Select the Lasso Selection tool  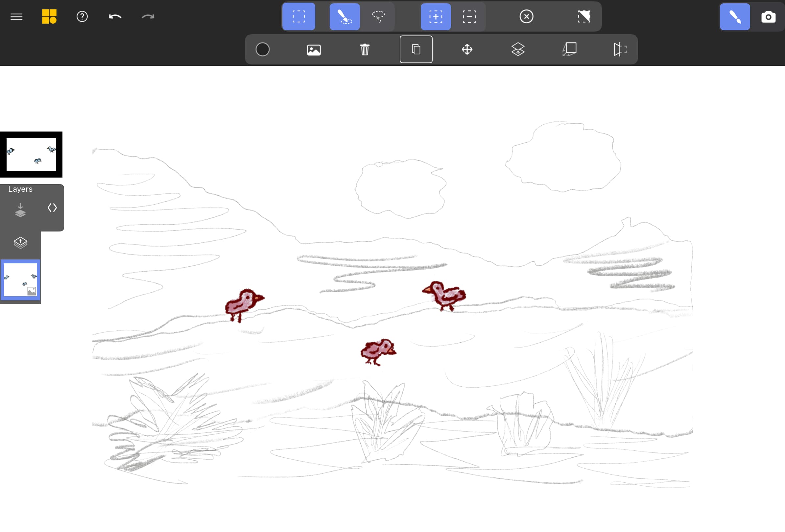(379, 16)
